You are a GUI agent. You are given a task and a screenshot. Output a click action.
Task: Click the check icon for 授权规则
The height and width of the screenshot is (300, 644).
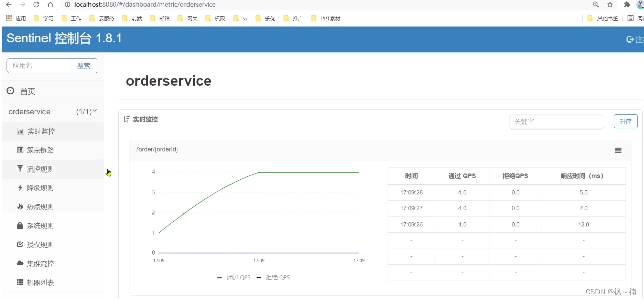(20, 244)
